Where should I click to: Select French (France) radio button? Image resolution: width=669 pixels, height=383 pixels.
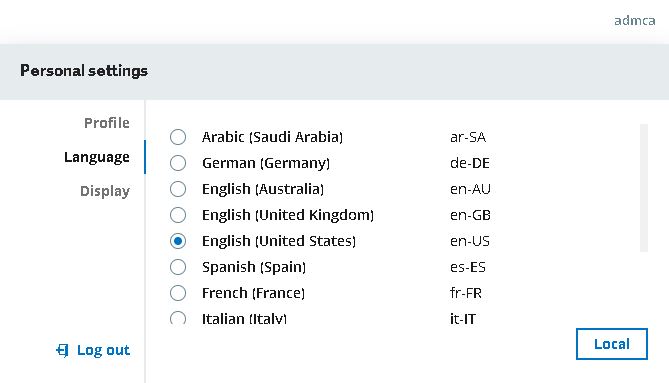[178, 293]
